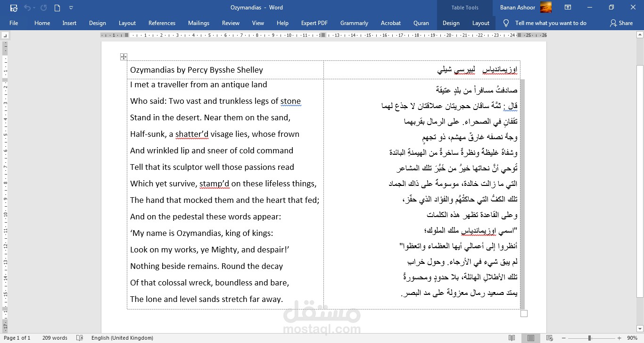Select Print Layout view icon
This screenshot has width=644, height=343.
pyautogui.click(x=531, y=338)
